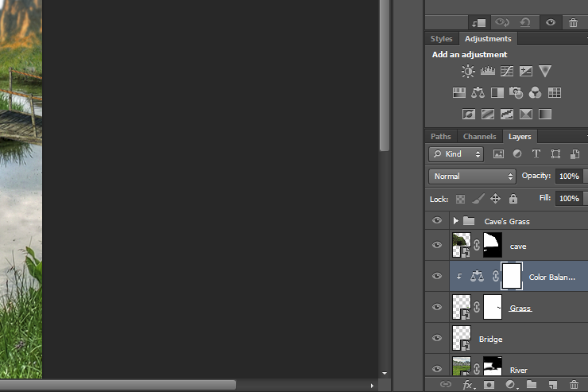Open the Normal blend mode dropdown
This screenshot has width=588, height=392.
coord(473,177)
